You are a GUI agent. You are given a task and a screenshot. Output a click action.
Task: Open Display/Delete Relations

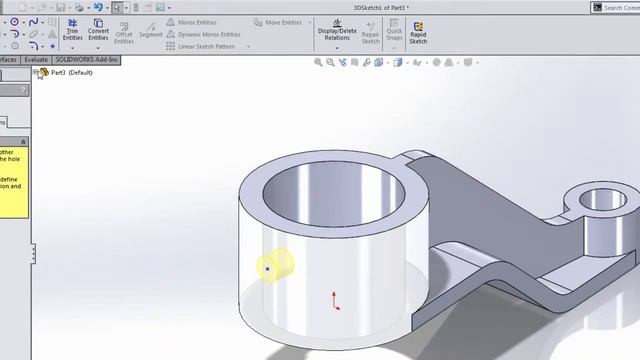click(337, 30)
